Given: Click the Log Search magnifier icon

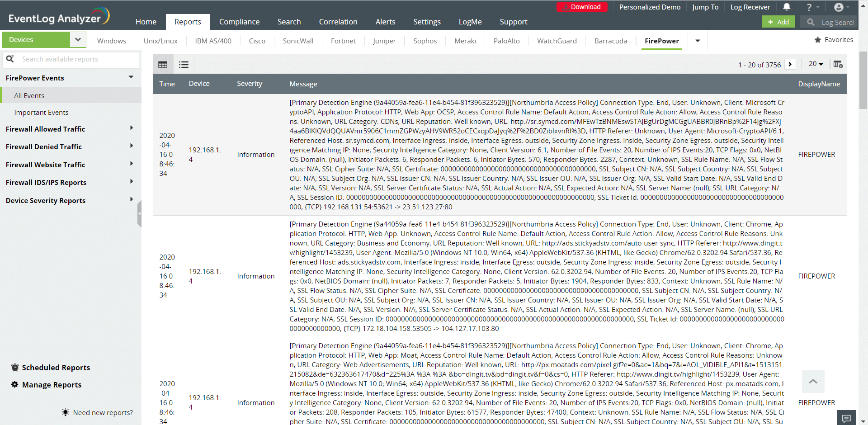Looking at the screenshot, I should tap(811, 22).
